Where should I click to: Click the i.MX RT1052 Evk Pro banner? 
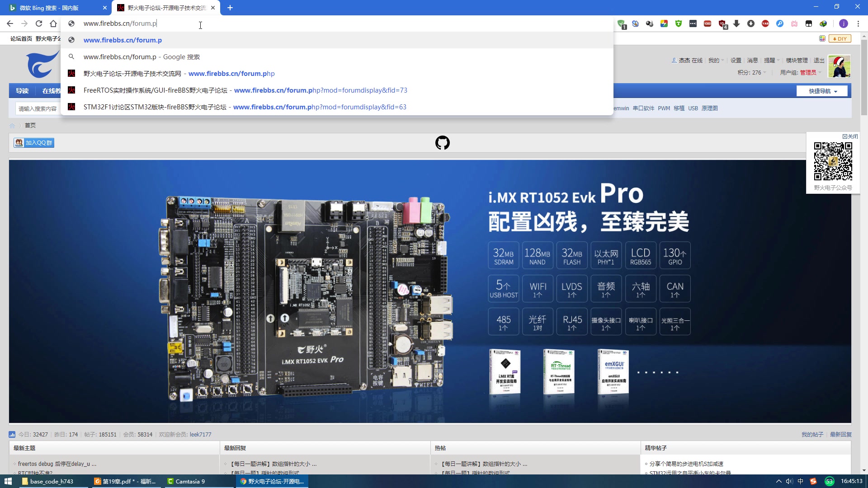(x=430, y=291)
